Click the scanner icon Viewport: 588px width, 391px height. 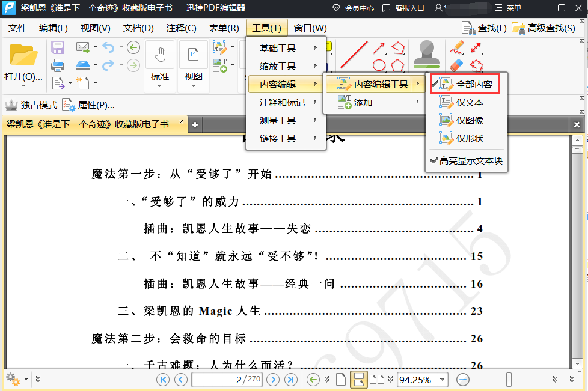pos(83,65)
